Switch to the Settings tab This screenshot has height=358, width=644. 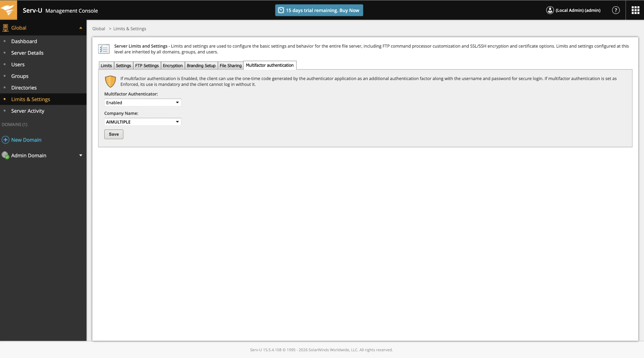click(123, 66)
